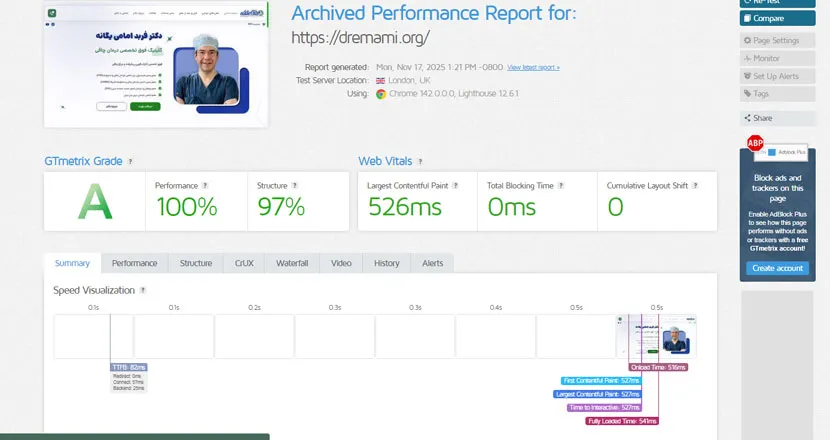830x440 pixels.
Task: Open the Performance score help tooltip icon
Action: point(206,185)
